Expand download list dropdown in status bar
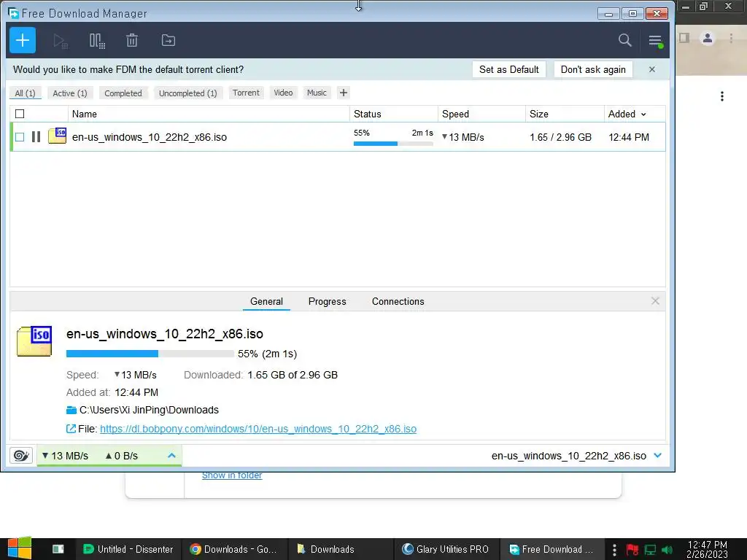Screen dimensions: 747x560 pos(658,455)
